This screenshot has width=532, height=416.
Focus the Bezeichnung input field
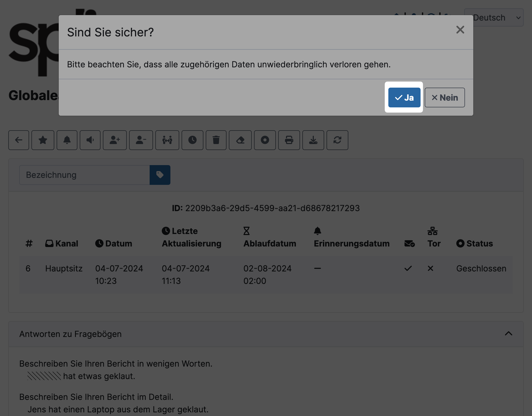pyautogui.click(x=84, y=175)
